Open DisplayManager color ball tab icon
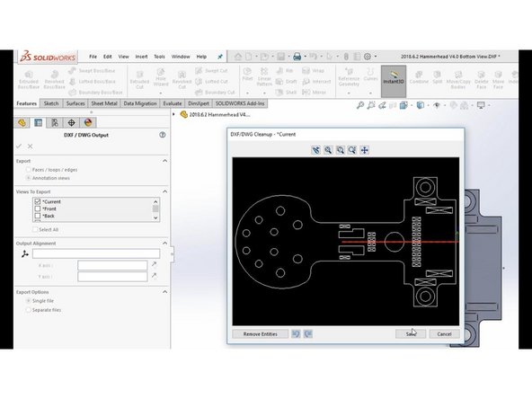532x399 pixels. point(88,122)
